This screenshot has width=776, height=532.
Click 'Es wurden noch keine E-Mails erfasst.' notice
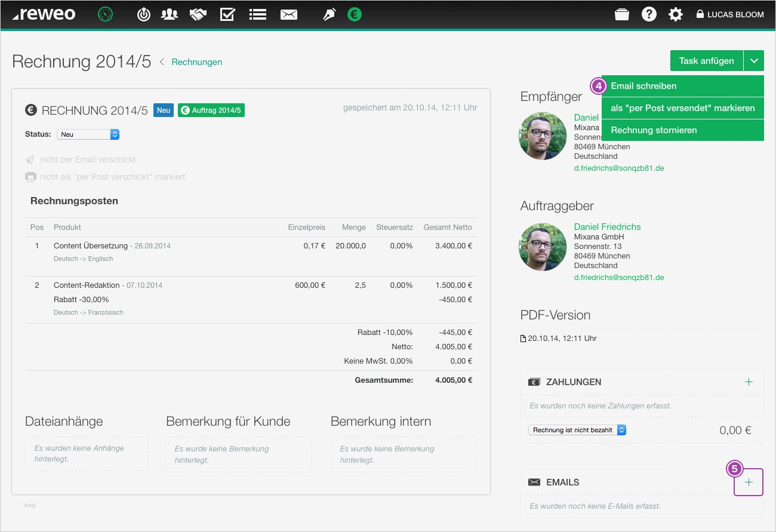(595, 506)
